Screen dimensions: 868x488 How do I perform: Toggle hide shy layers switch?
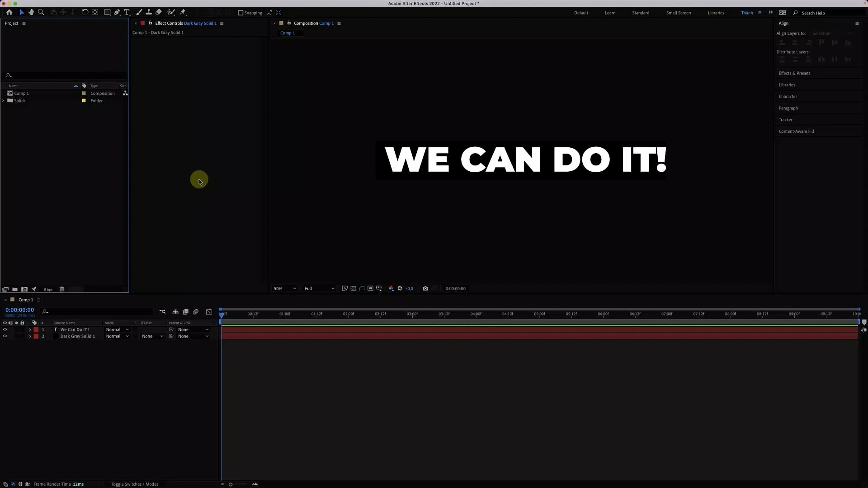tap(175, 312)
